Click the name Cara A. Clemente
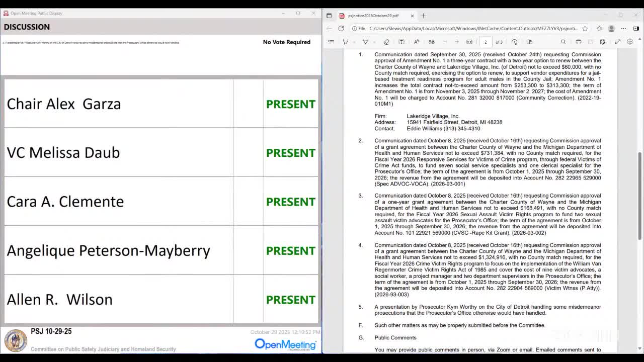 pos(65,202)
